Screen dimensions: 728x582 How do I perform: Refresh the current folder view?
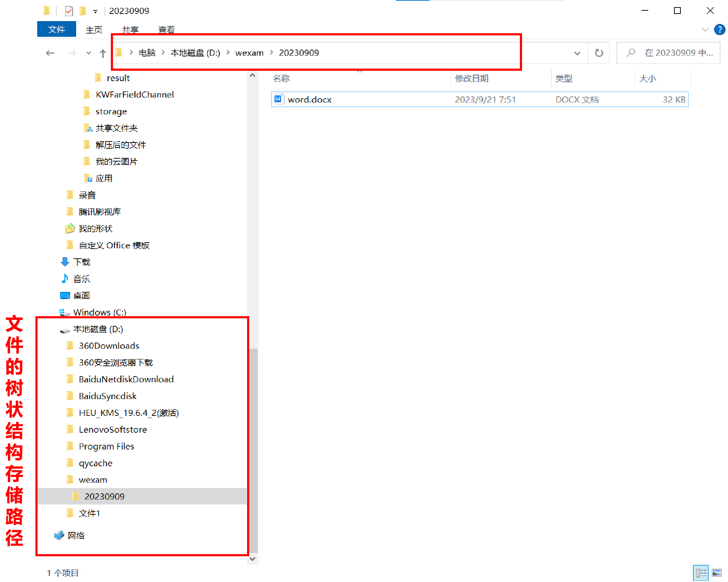click(599, 53)
